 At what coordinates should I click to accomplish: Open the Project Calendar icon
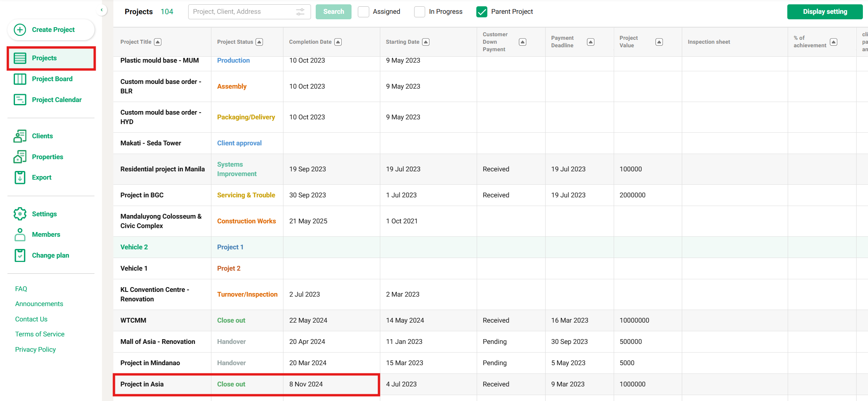[20, 100]
